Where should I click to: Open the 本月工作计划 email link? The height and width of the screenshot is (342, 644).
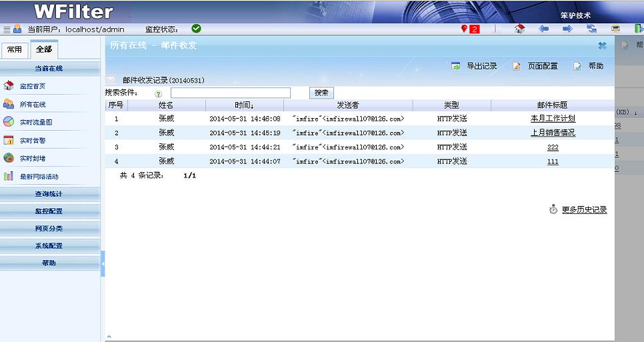click(x=553, y=119)
